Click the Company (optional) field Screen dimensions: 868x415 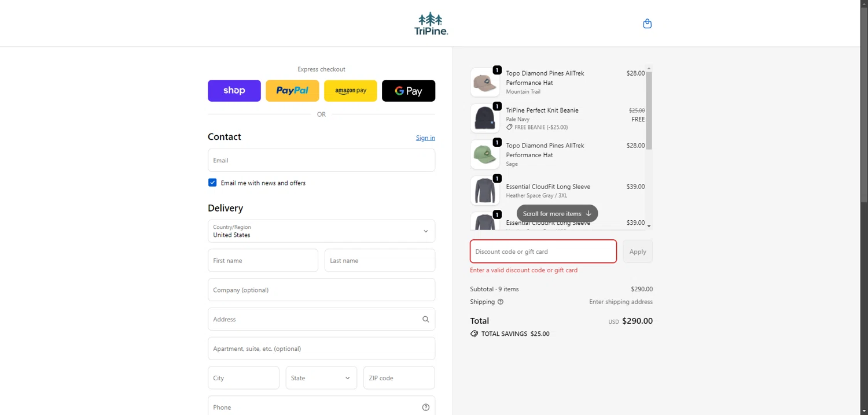[321, 290]
